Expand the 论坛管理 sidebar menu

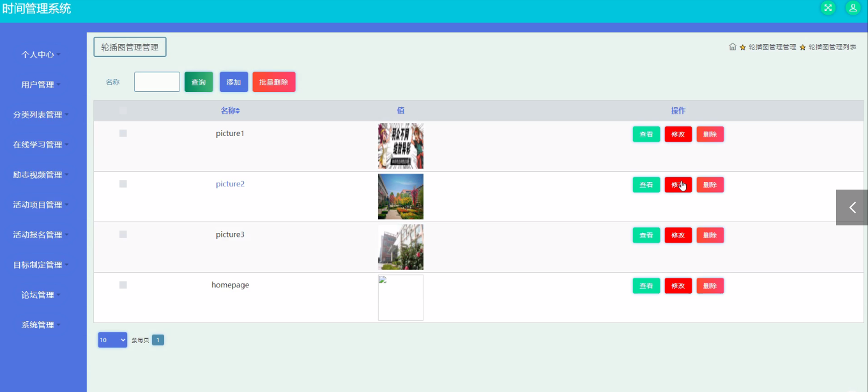(42, 294)
